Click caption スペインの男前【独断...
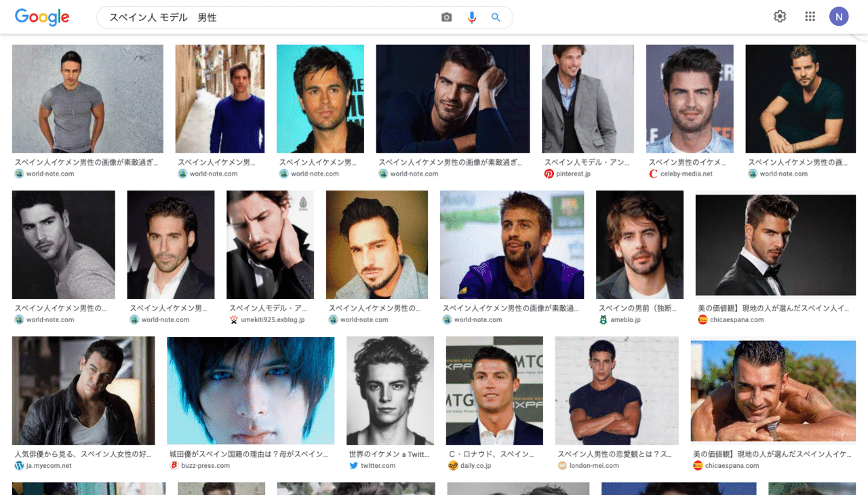Screen dimensions: 868x495 click(637, 309)
